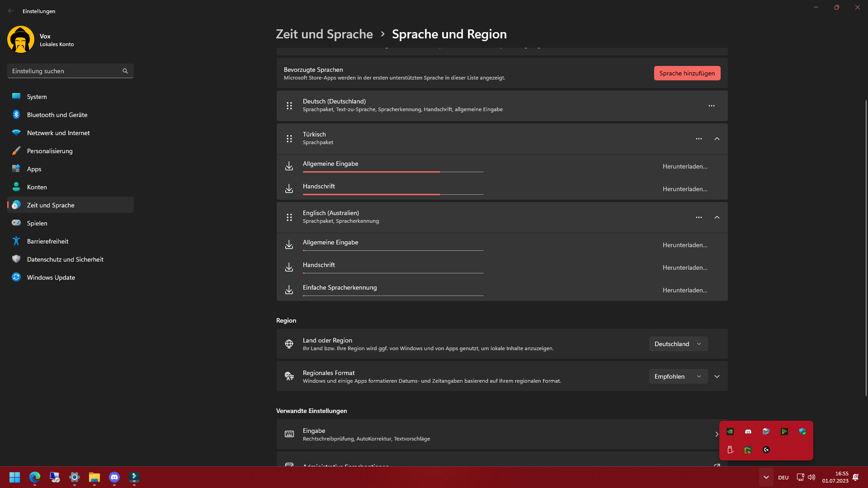
Task: Click the back arrow in title bar
Action: click(x=11, y=11)
